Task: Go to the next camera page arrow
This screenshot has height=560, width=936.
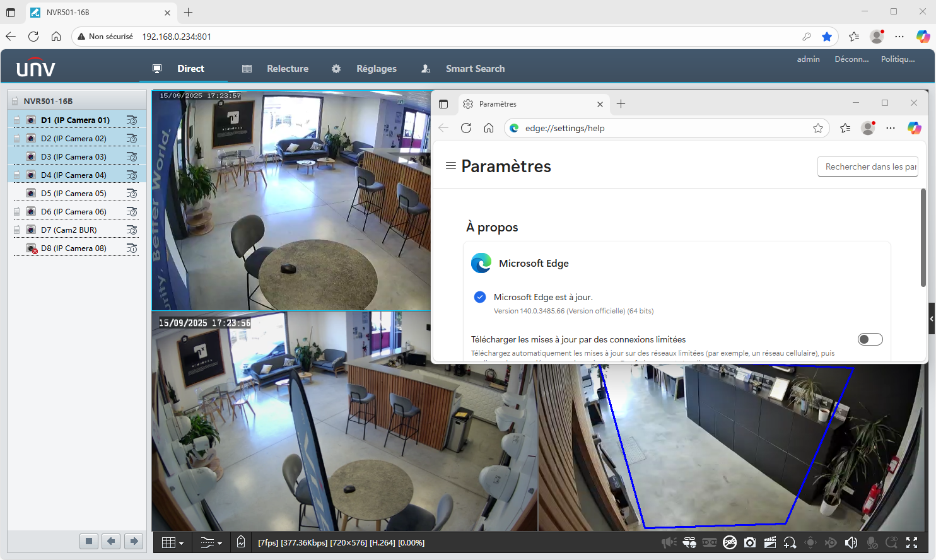Action: [134, 541]
